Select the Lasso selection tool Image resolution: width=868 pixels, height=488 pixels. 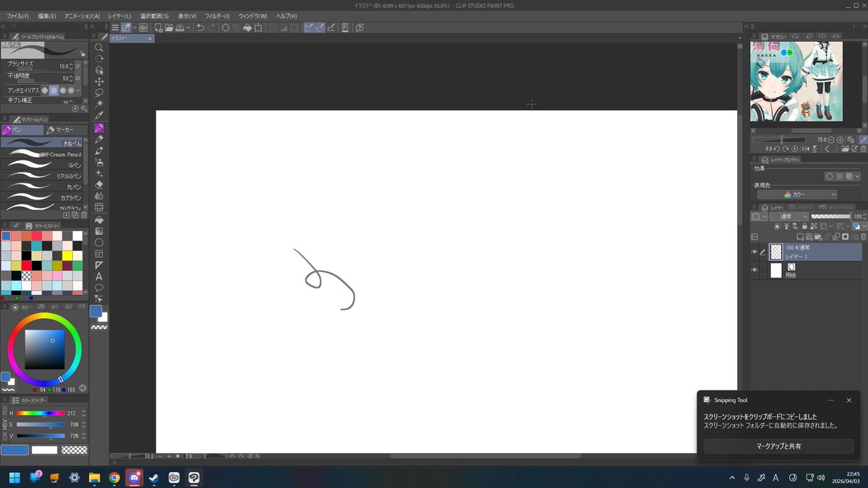99,93
